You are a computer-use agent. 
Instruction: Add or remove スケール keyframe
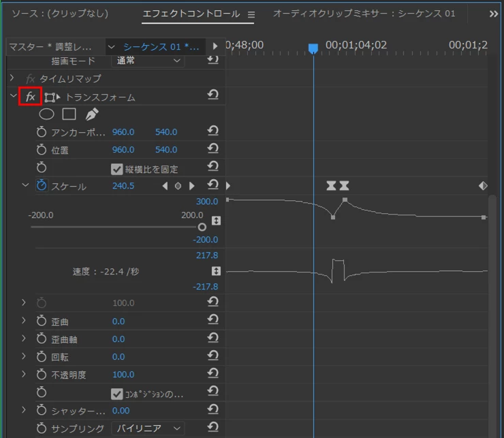coord(178,186)
